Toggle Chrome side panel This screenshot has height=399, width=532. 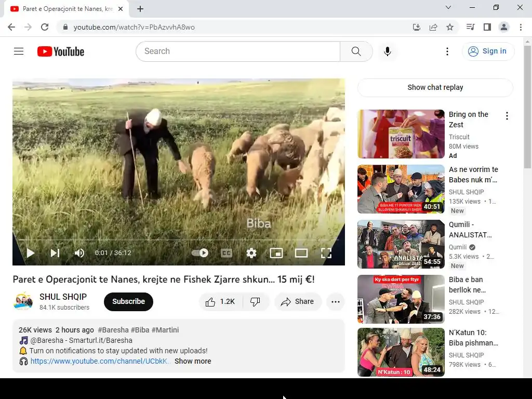tap(487, 27)
